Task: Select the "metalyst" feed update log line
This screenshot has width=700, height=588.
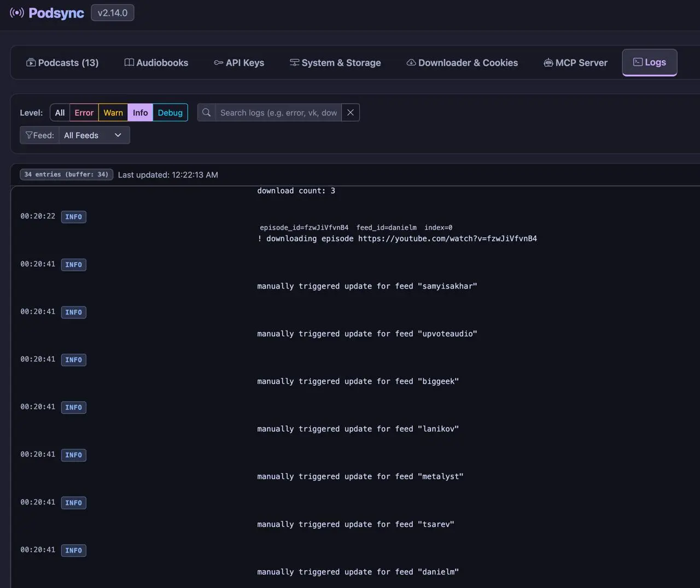Action: point(360,476)
